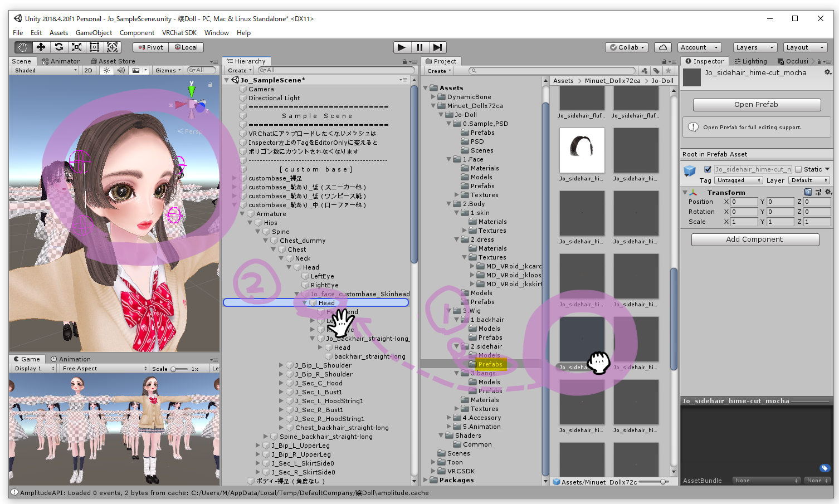
Task: Select the combined Move-Rotate-Scale tool
Action: 113,47
